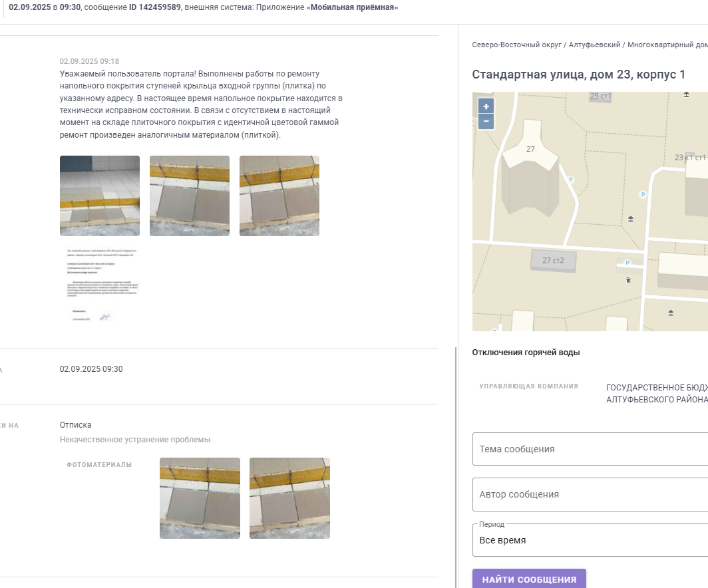
Task: Click address heading Стандартная улица, дом 23
Action: [578, 74]
